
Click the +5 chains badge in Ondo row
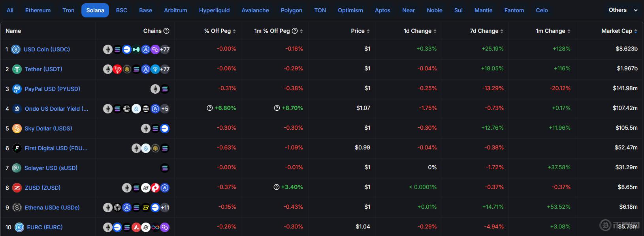pos(165,109)
